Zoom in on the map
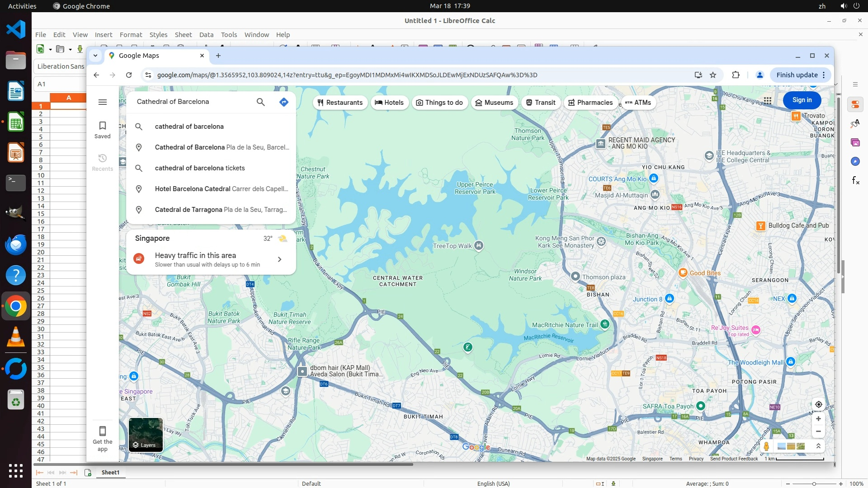This screenshot has height=488, width=868. click(818, 419)
